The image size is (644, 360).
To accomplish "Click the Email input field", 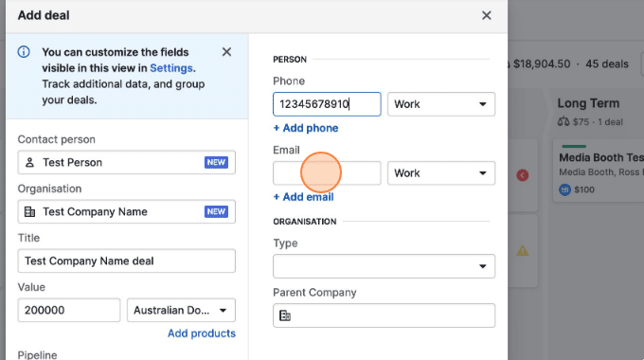I will (327, 173).
